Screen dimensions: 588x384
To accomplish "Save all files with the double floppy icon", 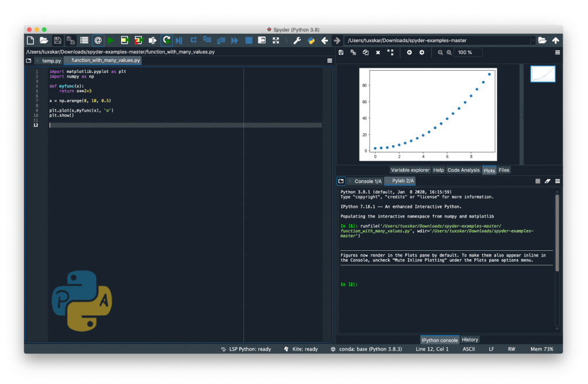I will pyautogui.click(x=71, y=40).
